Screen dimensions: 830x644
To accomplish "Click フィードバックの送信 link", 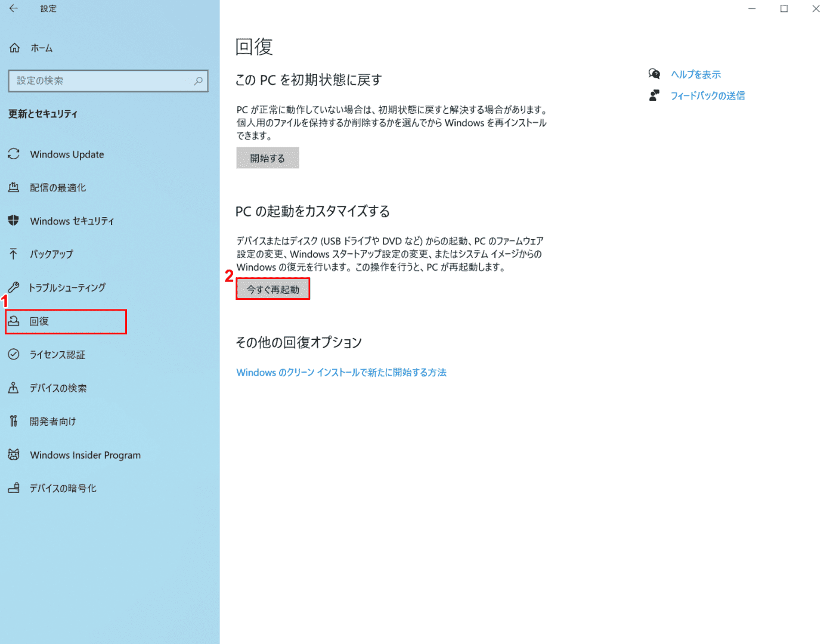I will tap(708, 95).
